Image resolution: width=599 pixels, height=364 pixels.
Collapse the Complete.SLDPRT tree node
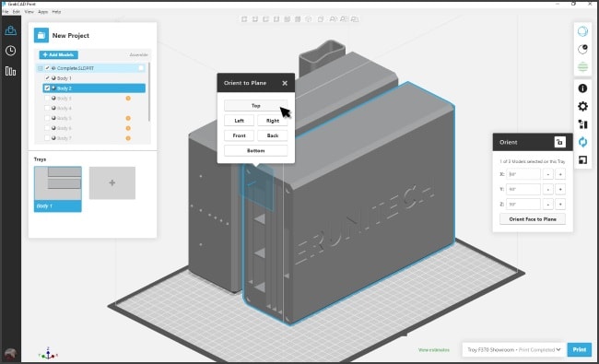tap(40, 68)
